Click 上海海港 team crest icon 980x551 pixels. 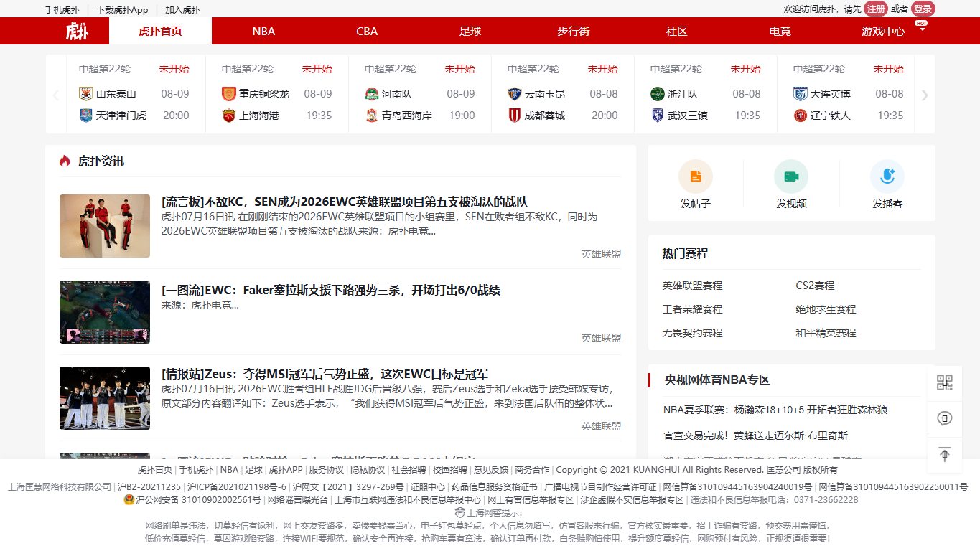pos(229,115)
